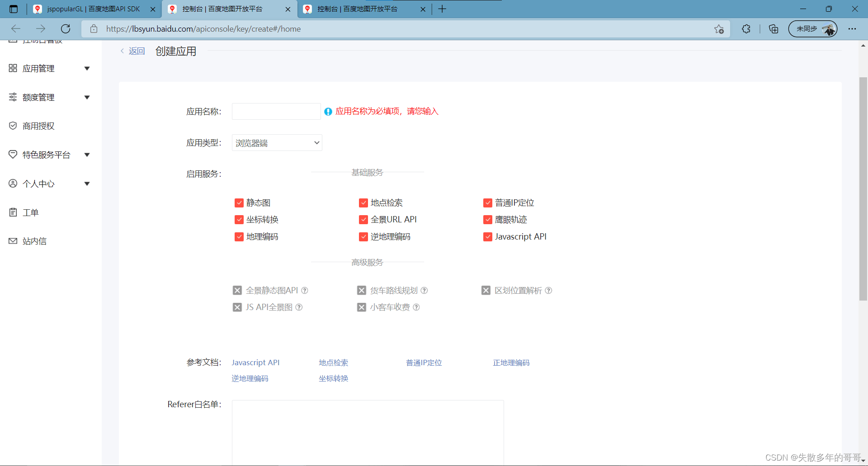Expand the 应用管理 sidebar menu
The image size is (868, 466).
pyautogui.click(x=87, y=68)
